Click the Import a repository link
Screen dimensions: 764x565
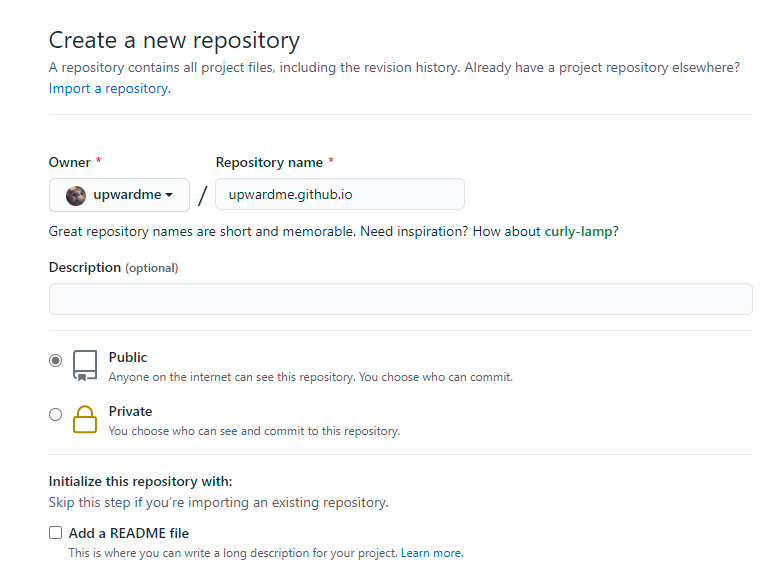[110, 89]
